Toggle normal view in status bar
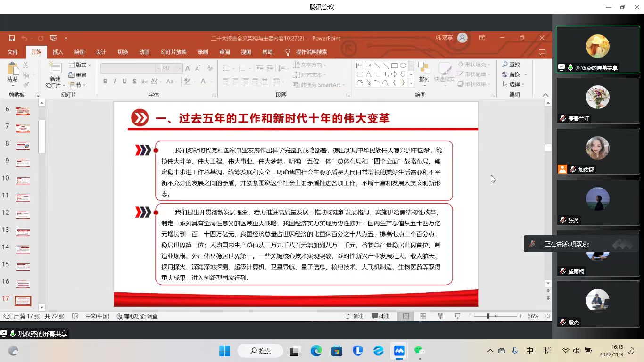Screen dimensions: 644x362 [x=405, y=316]
